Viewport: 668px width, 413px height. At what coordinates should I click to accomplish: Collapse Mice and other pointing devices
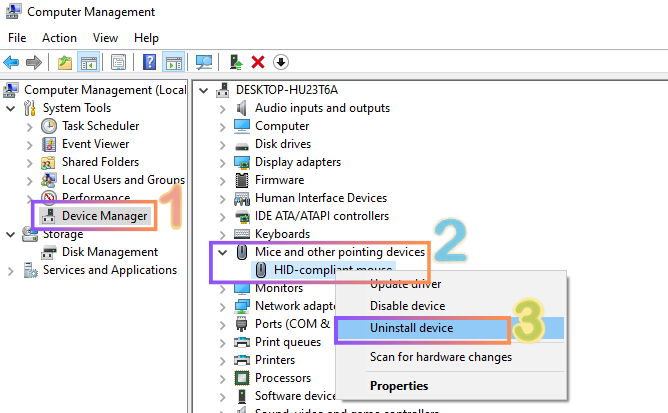point(223,252)
